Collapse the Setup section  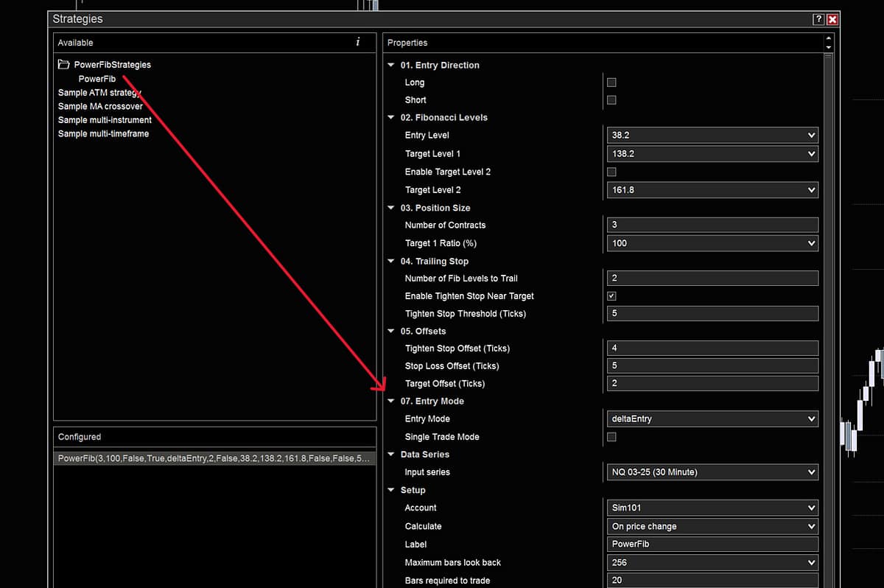(391, 491)
